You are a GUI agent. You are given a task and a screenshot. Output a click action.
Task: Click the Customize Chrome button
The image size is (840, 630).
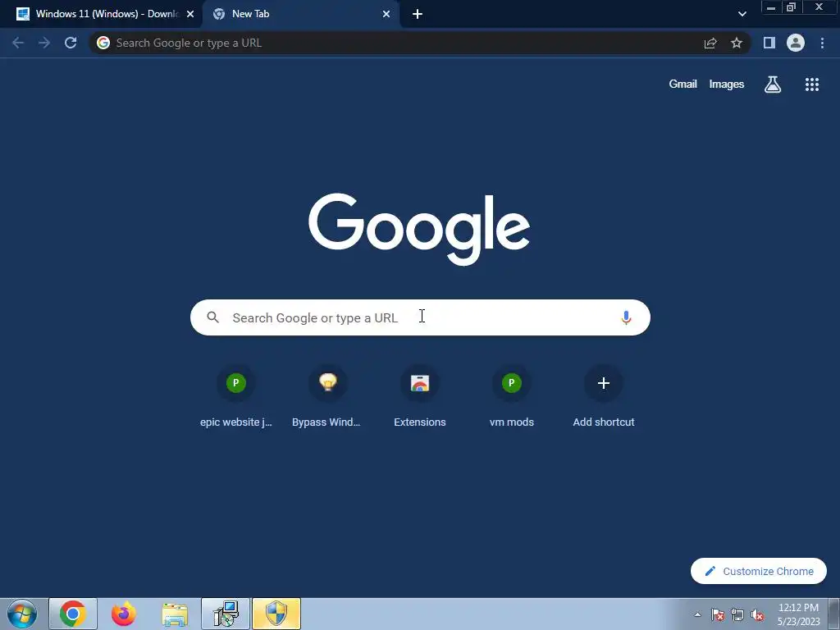point(759,571)
